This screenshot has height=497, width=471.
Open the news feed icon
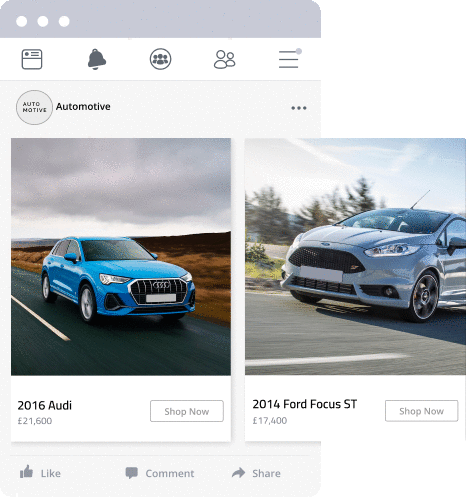32,59
